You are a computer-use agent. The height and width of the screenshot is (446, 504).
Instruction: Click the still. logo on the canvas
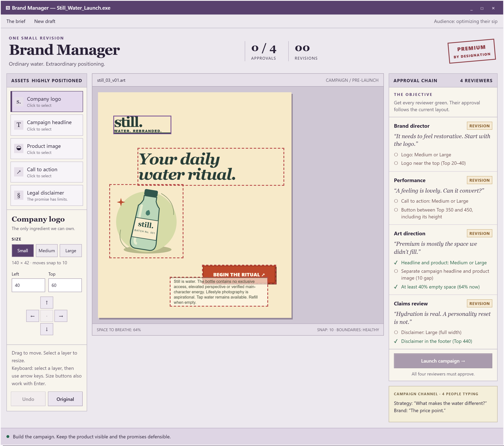click(142, 125)
